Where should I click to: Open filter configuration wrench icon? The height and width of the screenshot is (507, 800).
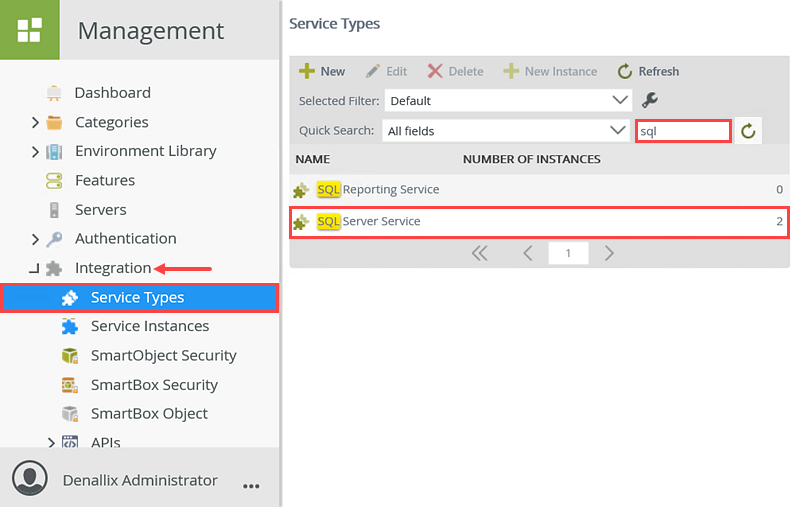(x=649, y=100)
